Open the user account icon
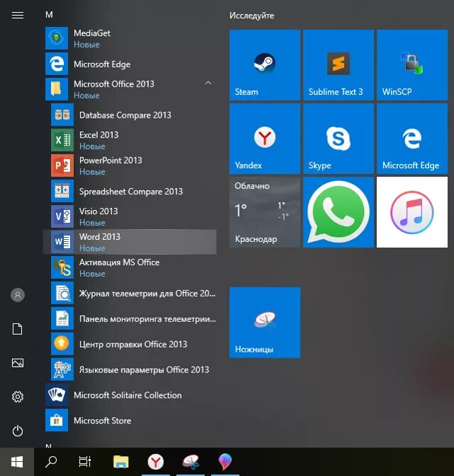The width and height of the screenshot is (454, 476). pos(18,295)
